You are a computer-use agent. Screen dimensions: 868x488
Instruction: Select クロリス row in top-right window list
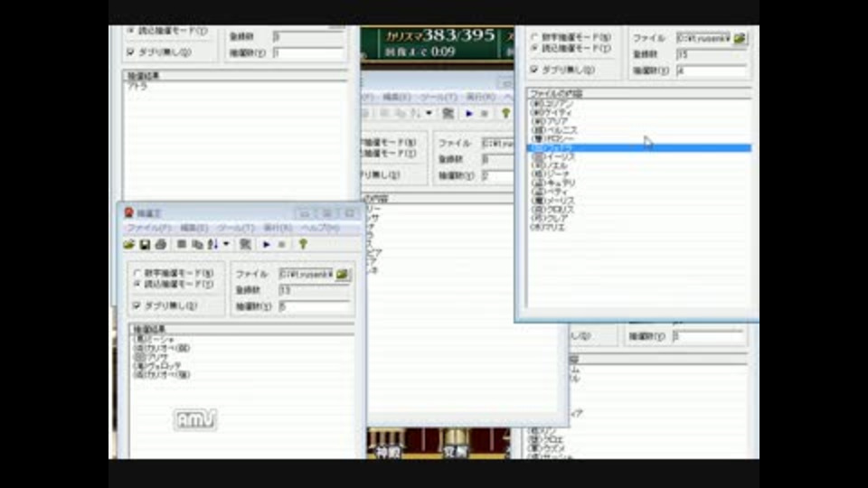[x=639, y=209]
